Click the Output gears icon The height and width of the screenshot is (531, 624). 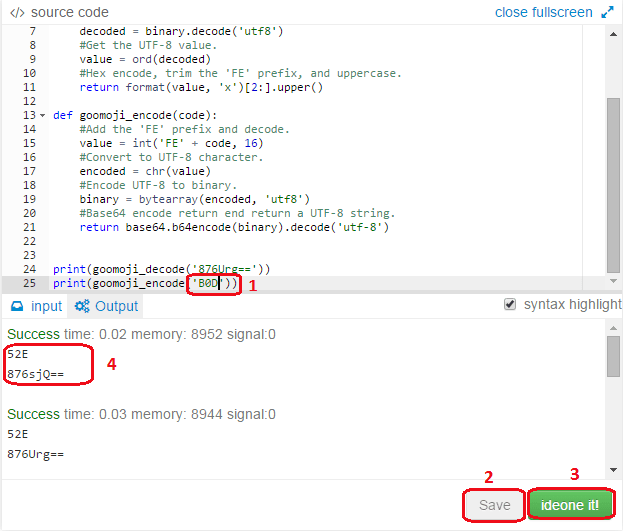coord(82,306)
